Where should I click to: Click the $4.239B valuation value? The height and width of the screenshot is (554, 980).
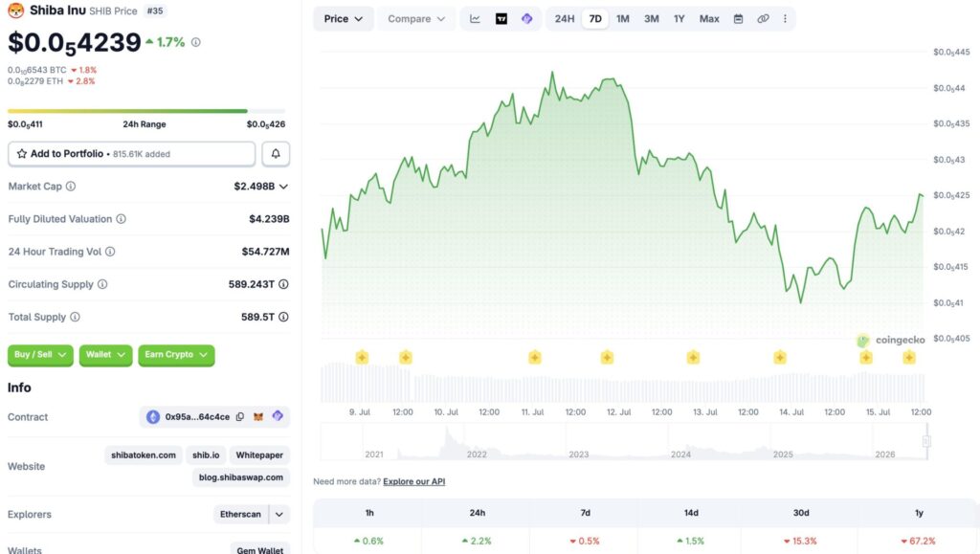pos(269,218)
